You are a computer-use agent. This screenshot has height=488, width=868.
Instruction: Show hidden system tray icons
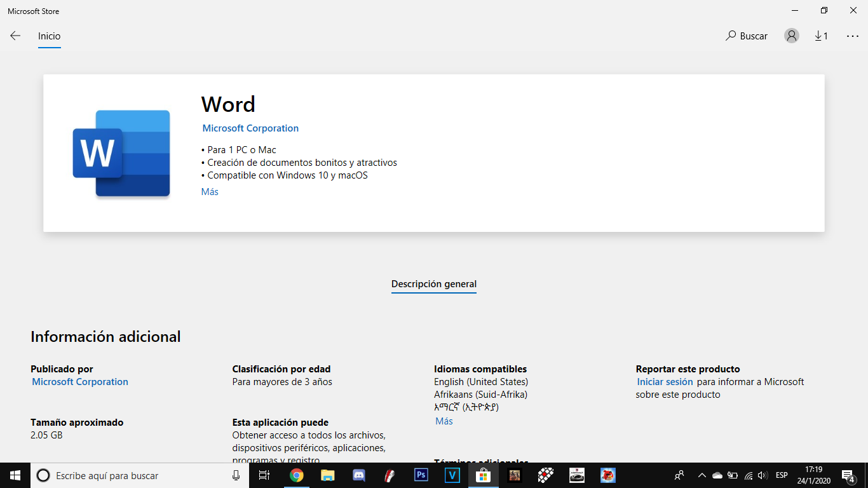pos(702,475)
